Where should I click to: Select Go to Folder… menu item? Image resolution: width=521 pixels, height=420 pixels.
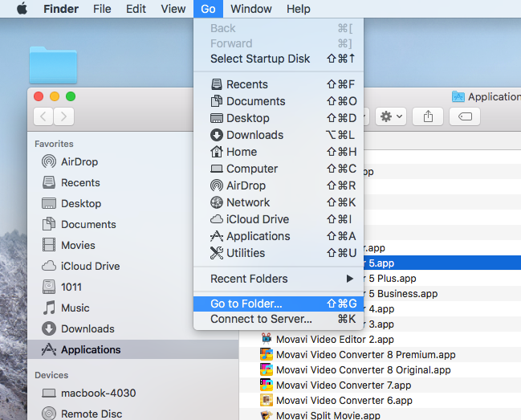pos(279,304)
